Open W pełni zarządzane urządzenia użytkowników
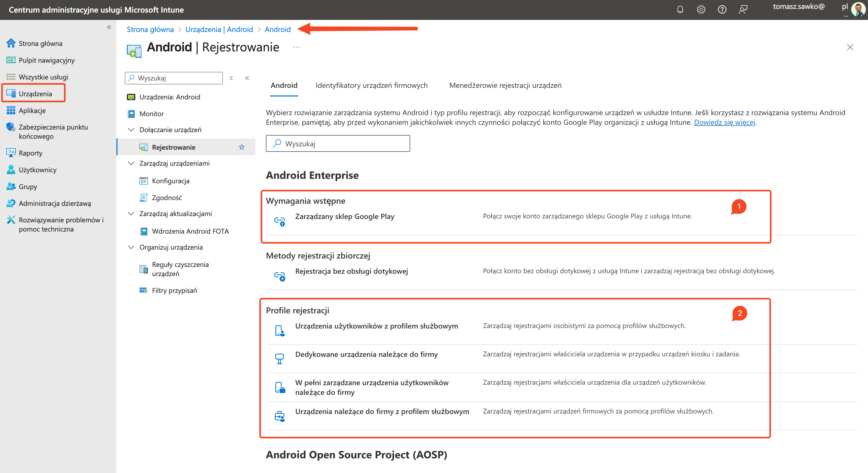Image resolution: width=868 pixels, height=473 pixels. (372, 388)
